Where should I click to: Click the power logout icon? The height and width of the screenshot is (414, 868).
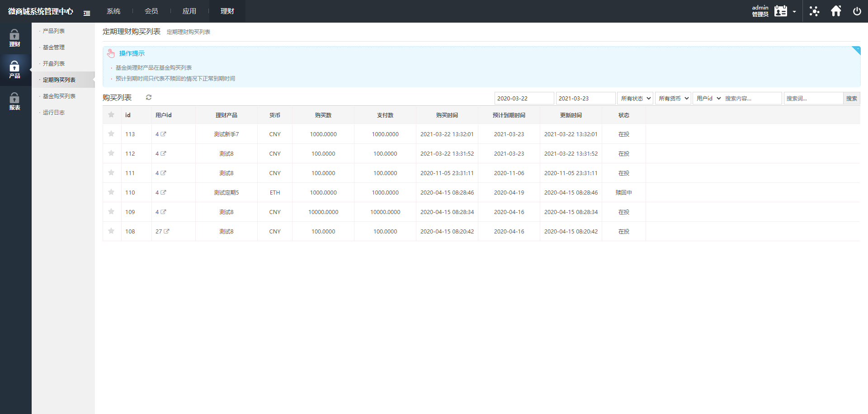pos(857,11)
